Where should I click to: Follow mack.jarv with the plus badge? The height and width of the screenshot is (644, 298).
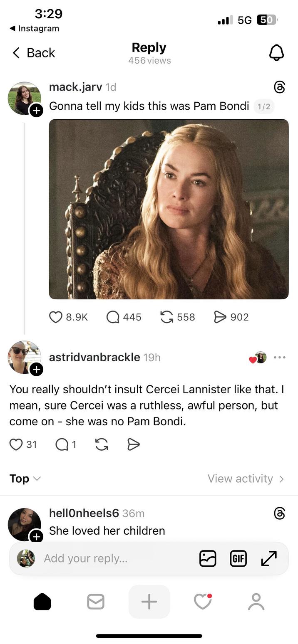(x=37, y=111)
